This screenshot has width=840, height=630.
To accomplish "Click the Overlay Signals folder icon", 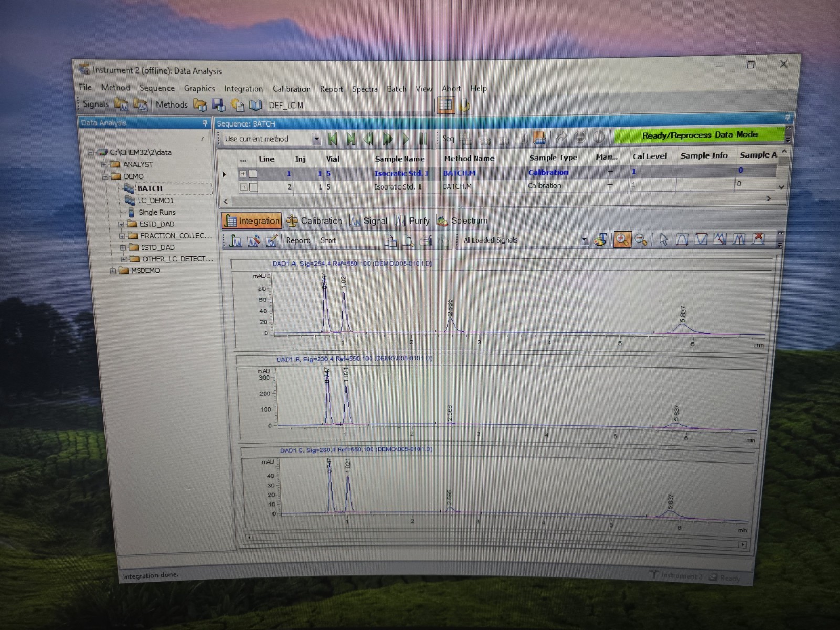I will point(140,104).
